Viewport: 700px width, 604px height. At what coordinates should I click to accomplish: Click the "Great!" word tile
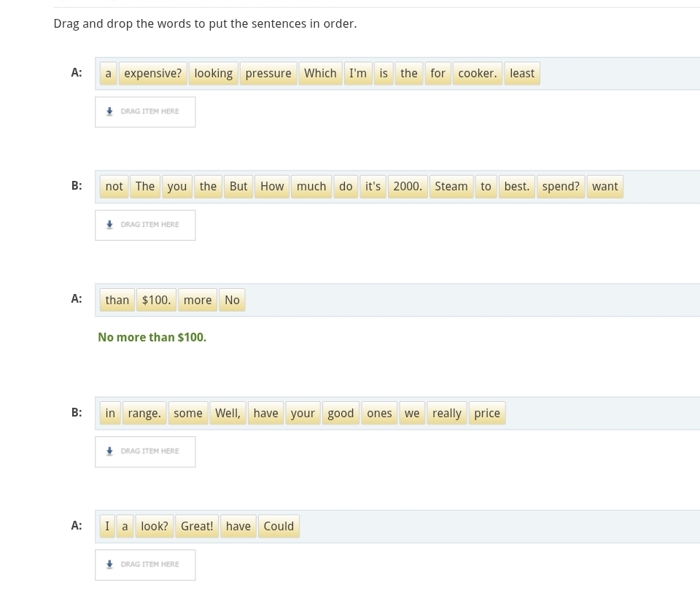tap(197, 527)
